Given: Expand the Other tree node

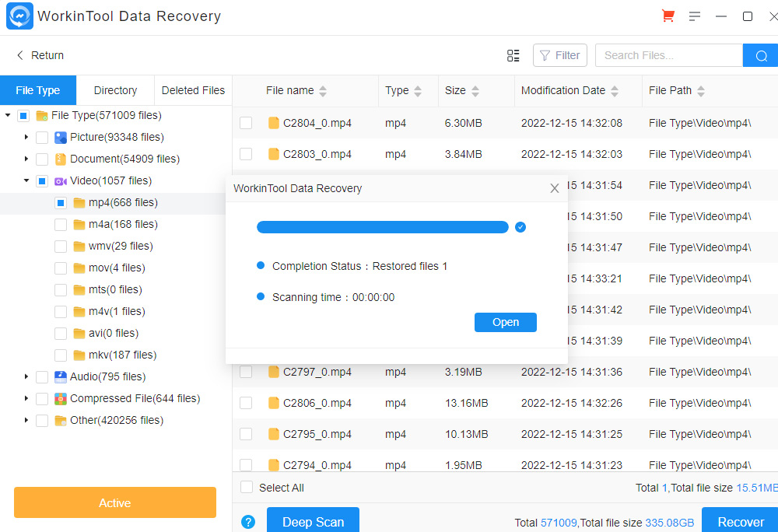Looking at the screenshot, I should point(26,420).
